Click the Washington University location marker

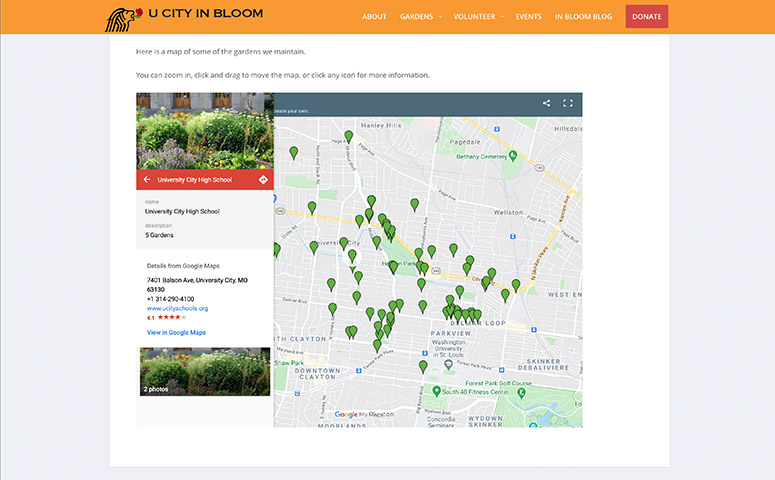(x=448, y=365)
